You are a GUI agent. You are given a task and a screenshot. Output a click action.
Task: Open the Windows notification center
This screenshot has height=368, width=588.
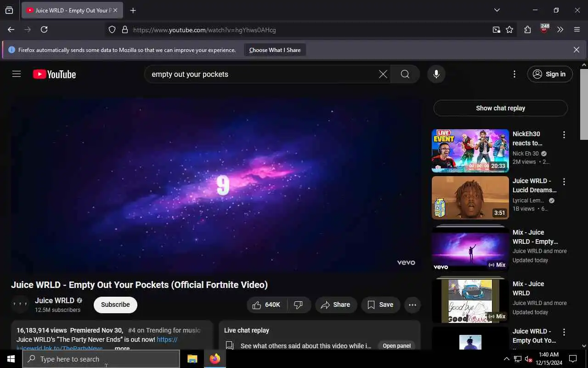click(573, 359)
